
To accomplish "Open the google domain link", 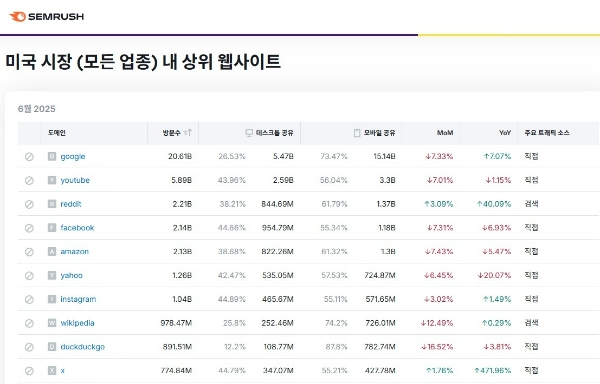I will (73, 156).
